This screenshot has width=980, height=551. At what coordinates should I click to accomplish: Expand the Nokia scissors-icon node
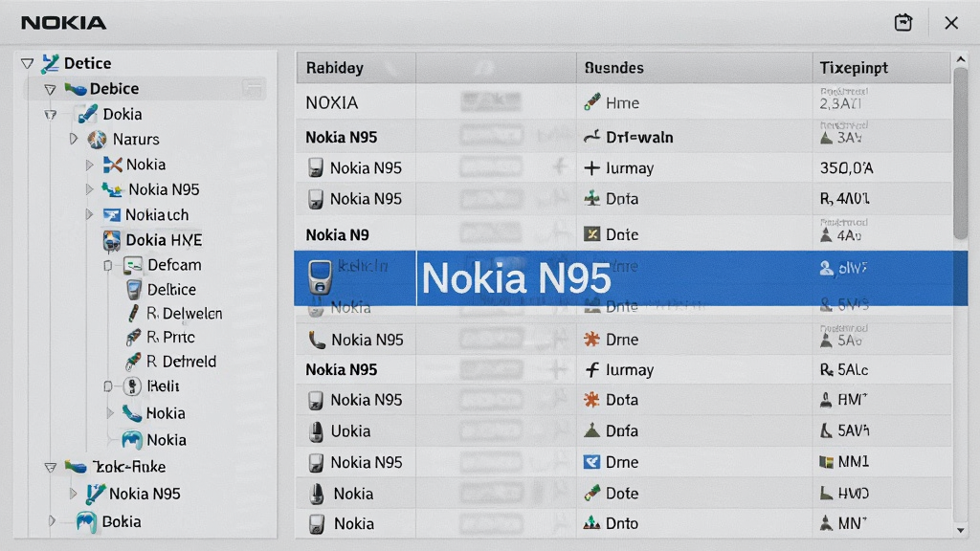tap(89, 165)
